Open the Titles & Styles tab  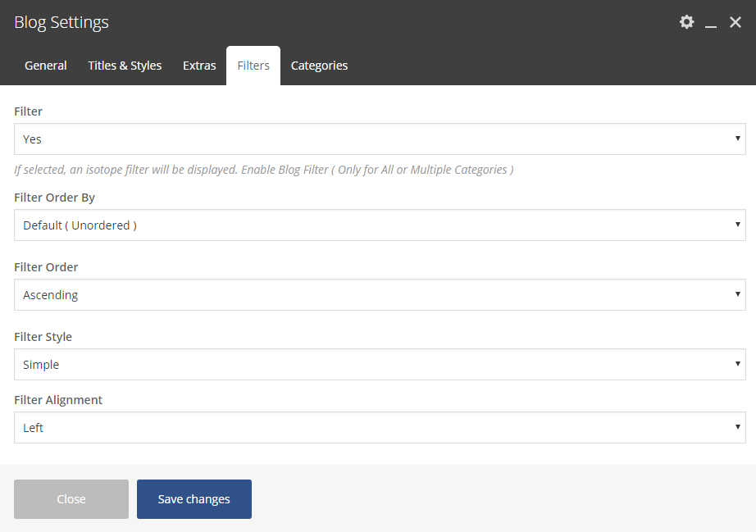tap(125, 66)
